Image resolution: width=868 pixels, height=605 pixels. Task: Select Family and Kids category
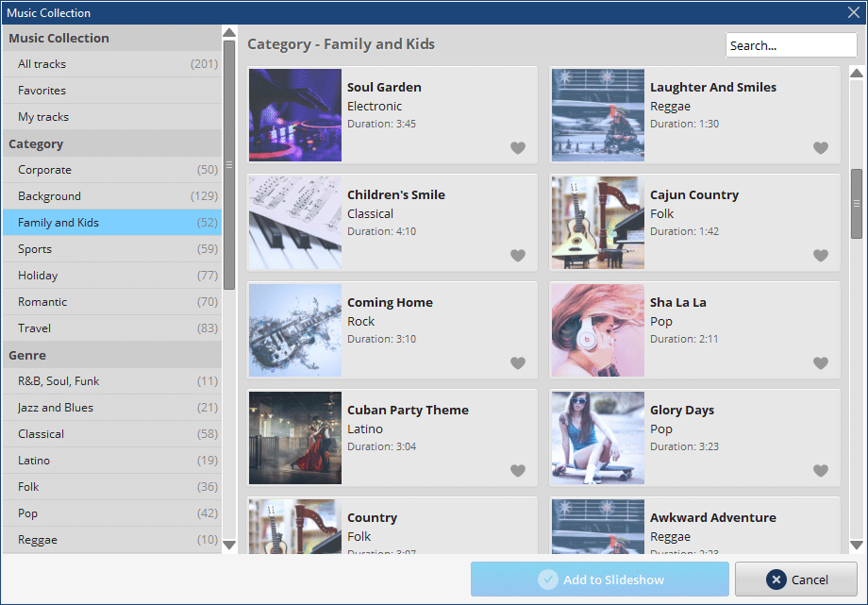112,223
